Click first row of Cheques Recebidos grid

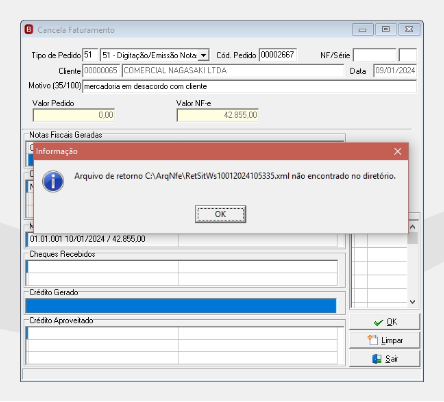pos(182,267)
